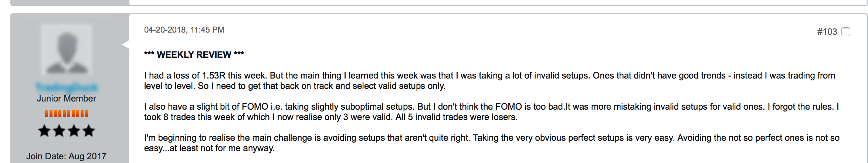
Task: Click the third black star in the sidebar
Action: tap(74, 131)
